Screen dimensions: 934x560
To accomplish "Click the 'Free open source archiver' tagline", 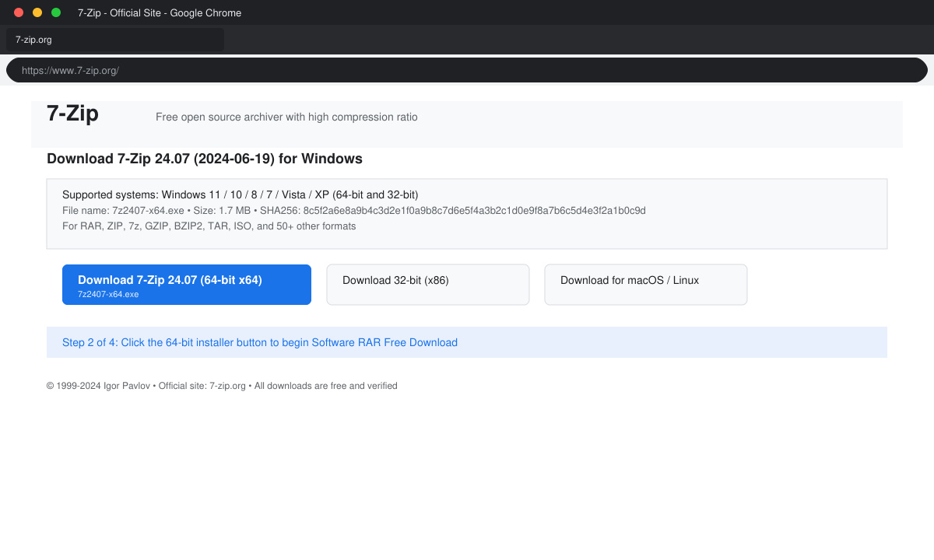I will point(286,117).
